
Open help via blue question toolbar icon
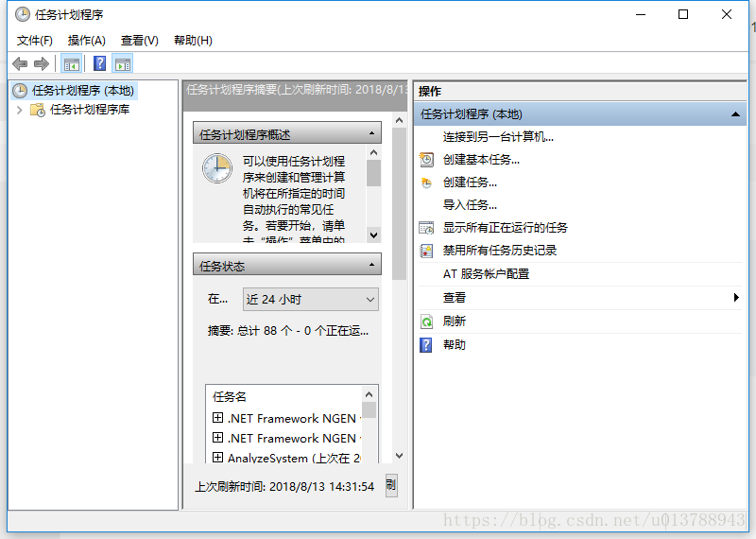(x=99, y=63)
